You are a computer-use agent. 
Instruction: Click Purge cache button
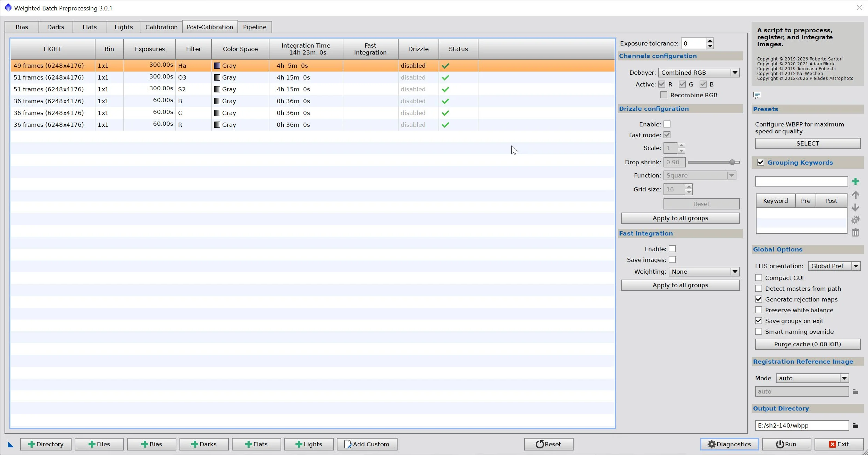click(x=808, y=344)
